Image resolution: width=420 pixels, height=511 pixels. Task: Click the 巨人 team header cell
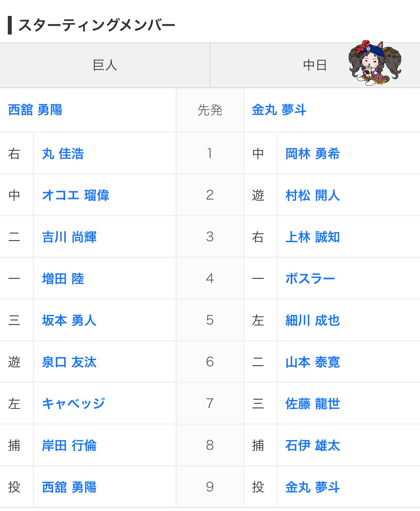pyautogui.click(x=105, y=65)
